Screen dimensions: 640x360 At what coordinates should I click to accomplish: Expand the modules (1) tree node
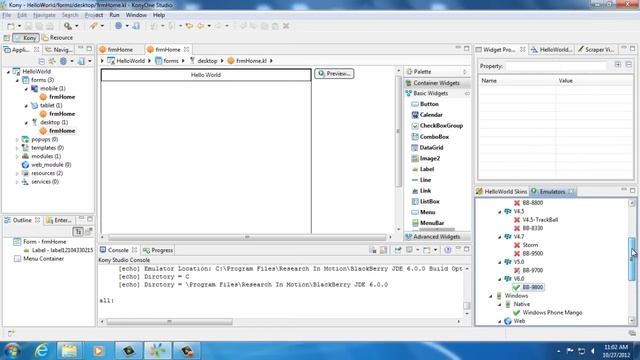(x=17, y=156)
